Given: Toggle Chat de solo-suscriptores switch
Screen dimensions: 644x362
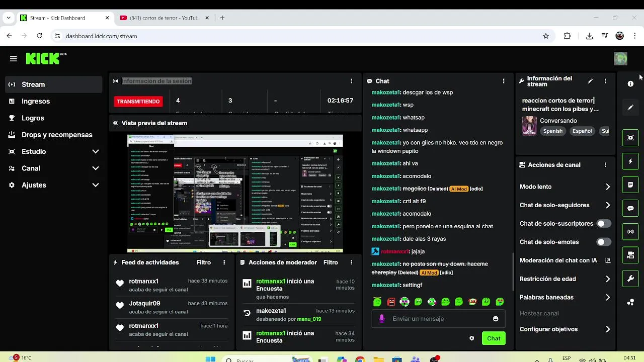Looking at the screenshot, I should [x=603, y=224].
